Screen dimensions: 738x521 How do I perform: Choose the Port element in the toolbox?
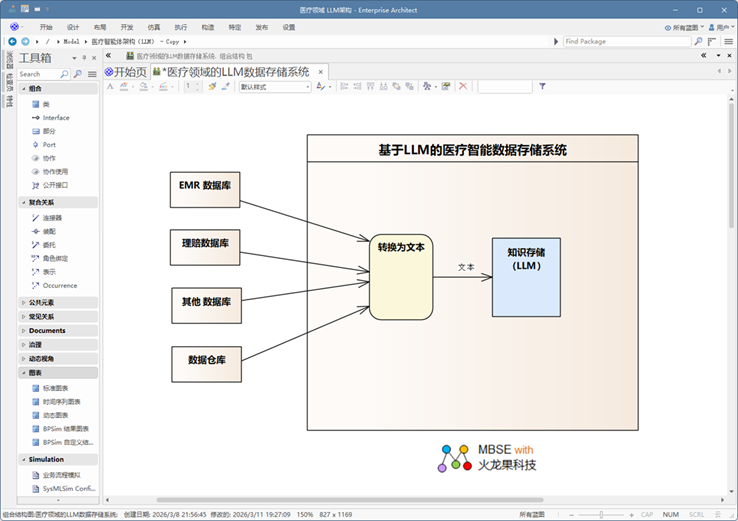[49, 145]
